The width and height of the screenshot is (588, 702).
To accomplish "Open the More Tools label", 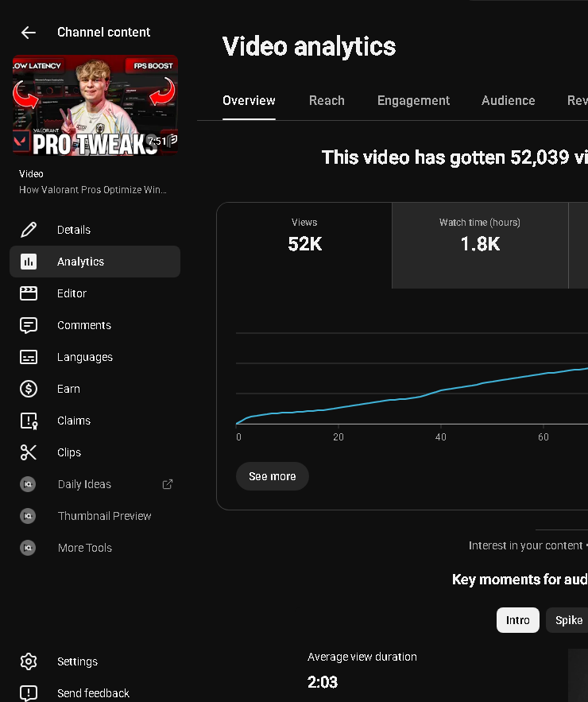I will [85, 548].
